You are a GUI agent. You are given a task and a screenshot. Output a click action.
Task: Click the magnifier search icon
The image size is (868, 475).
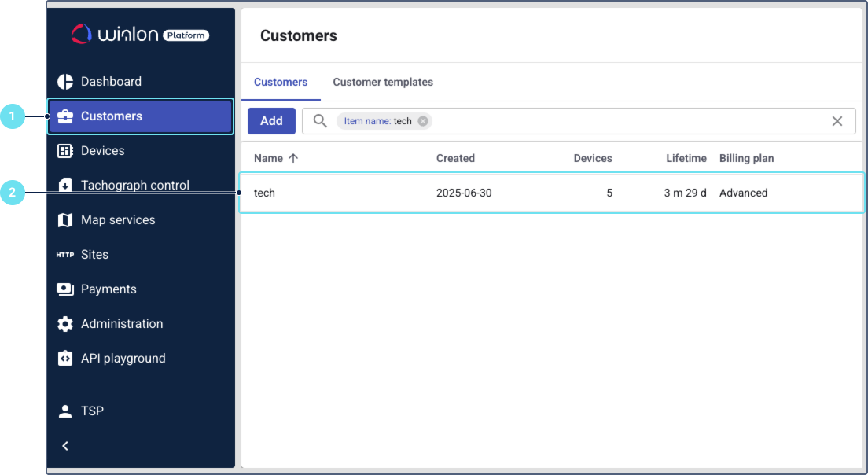click(320, 121)
